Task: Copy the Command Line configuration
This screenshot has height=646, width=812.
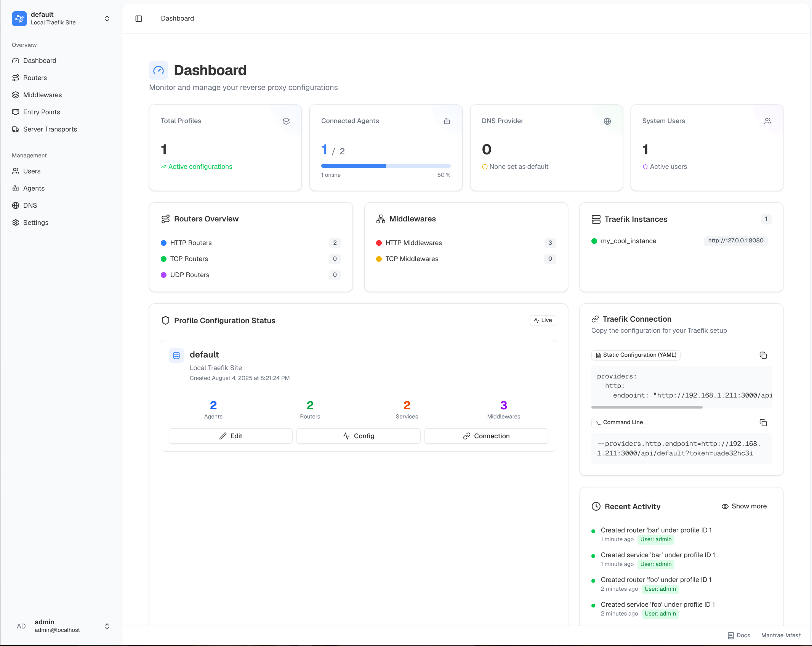Action: (x=763, y=423)
